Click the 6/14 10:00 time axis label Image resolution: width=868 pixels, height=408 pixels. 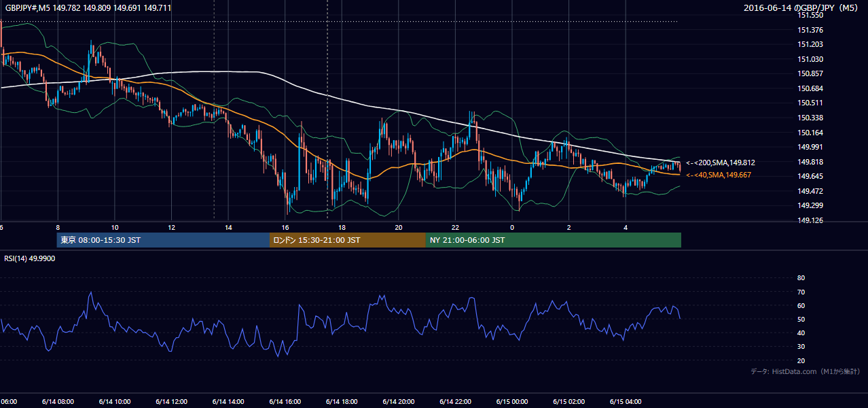114,401
